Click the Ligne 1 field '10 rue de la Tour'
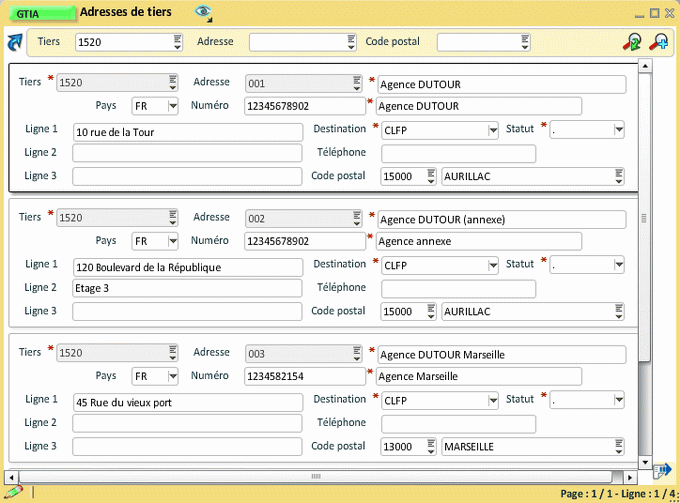680x503 pixels. tap(187, 132)
